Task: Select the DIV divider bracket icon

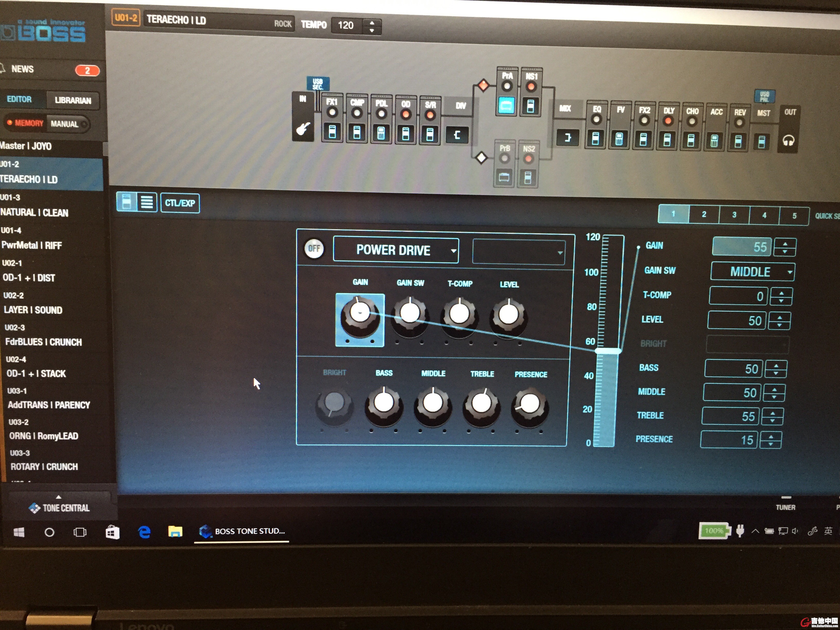Action: click(x=457, y=135)
